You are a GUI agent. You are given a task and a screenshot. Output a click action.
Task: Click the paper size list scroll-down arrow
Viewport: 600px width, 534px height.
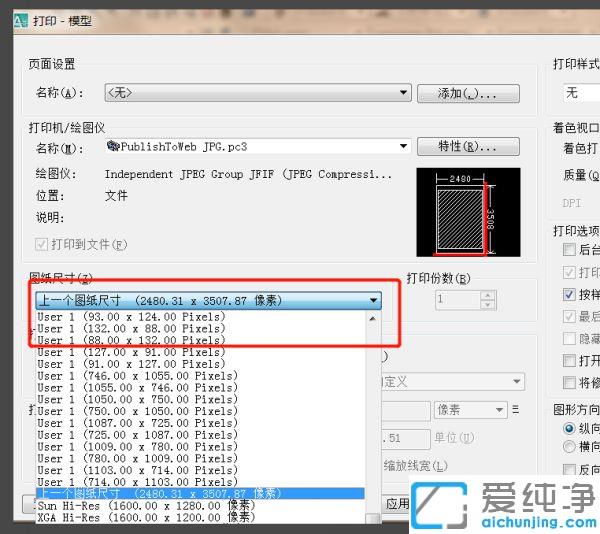pos(374,519)
